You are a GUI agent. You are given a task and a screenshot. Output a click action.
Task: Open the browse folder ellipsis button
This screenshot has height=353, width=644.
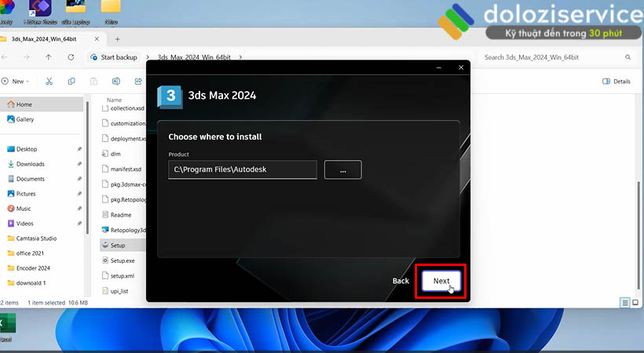[342, 169]
